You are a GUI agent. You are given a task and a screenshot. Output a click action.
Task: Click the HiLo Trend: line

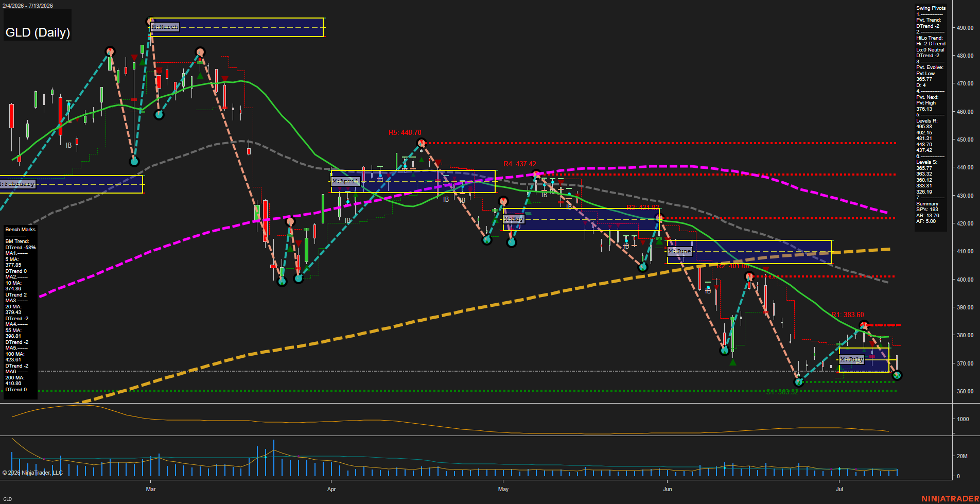click(x=930, y=38)
